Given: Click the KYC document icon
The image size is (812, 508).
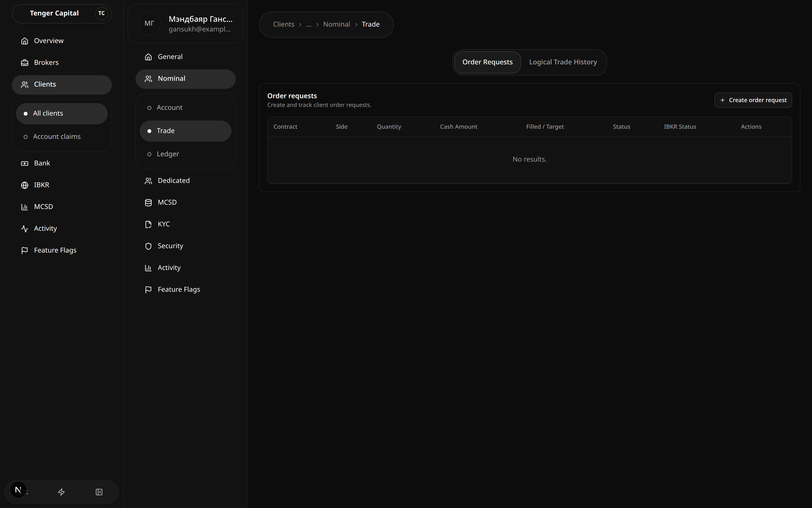Looking at the screenshot, I should [x=148, y=224].
